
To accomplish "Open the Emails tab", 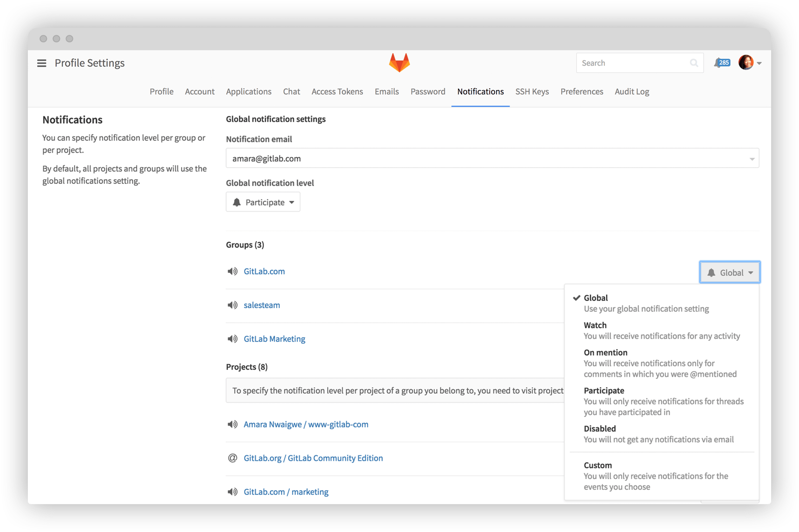I will click(386, 91).
